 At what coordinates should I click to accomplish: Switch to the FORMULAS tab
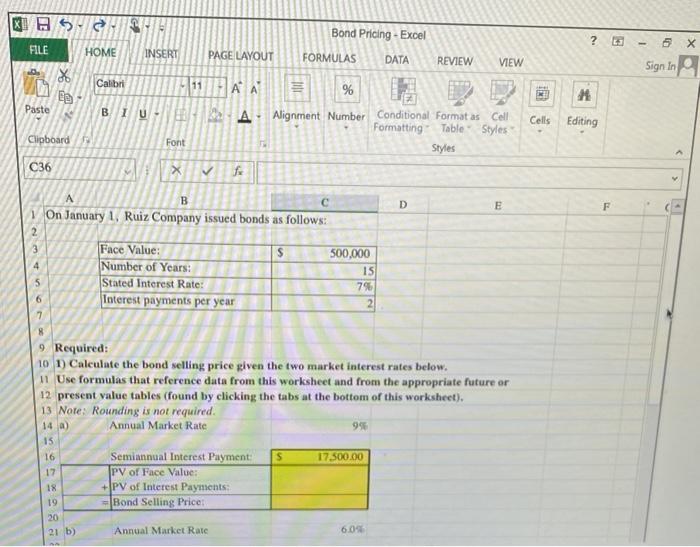pos(329,58)
